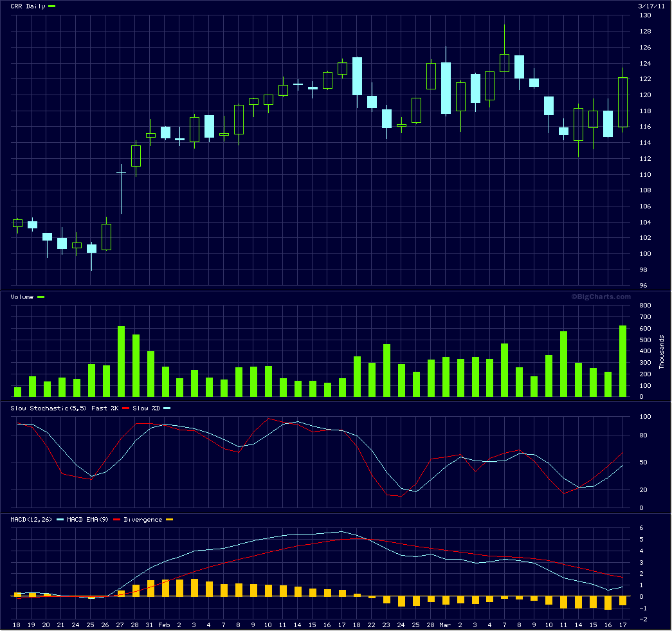
Task: Click the tallest volume bar on January 27
Action: tap(122, 361)
